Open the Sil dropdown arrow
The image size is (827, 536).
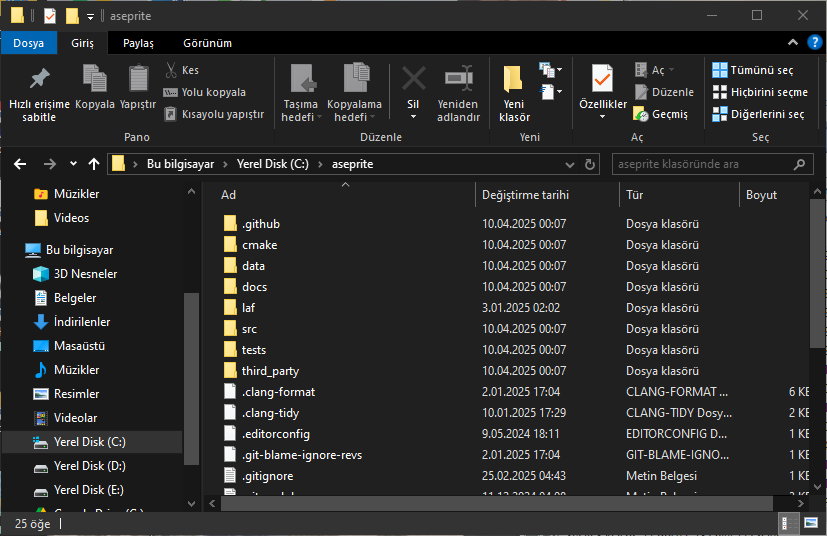click(414, 117)
